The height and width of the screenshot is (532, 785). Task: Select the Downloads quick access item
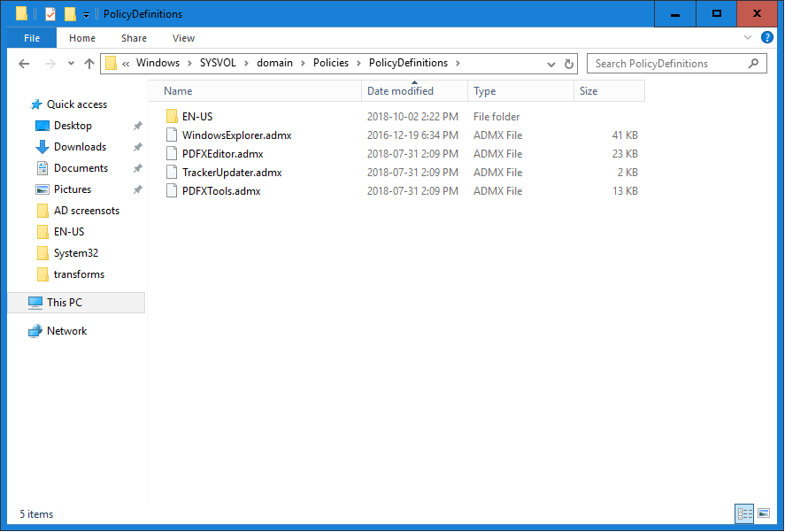[80, 147]
